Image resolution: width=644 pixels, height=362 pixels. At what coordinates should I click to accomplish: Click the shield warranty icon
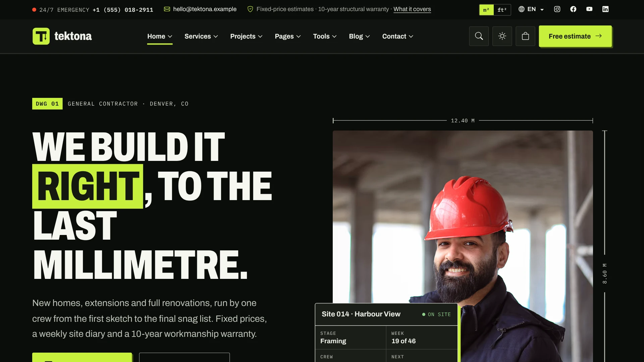pos(250,9)
